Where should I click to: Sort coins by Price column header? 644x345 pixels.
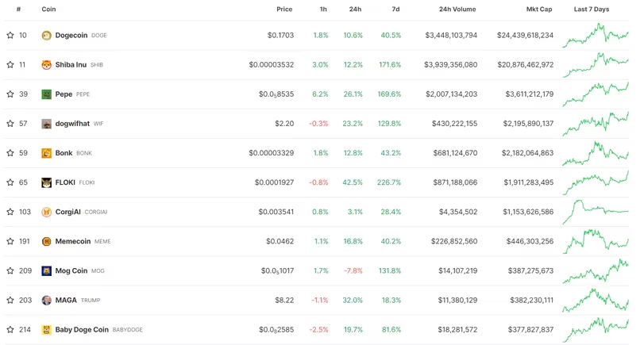pos(284,10)
